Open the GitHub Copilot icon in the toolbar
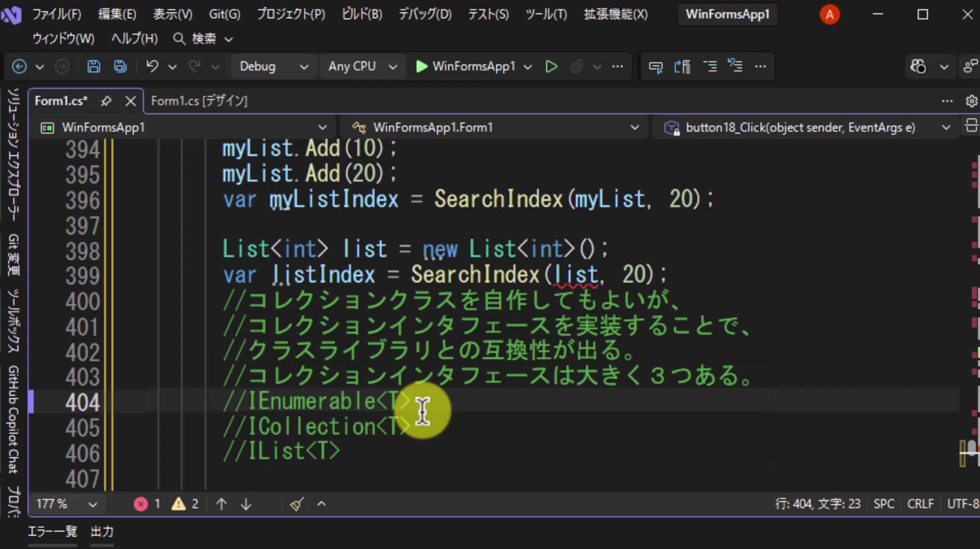The image size is (980, 549). click(x=918, y=66)
